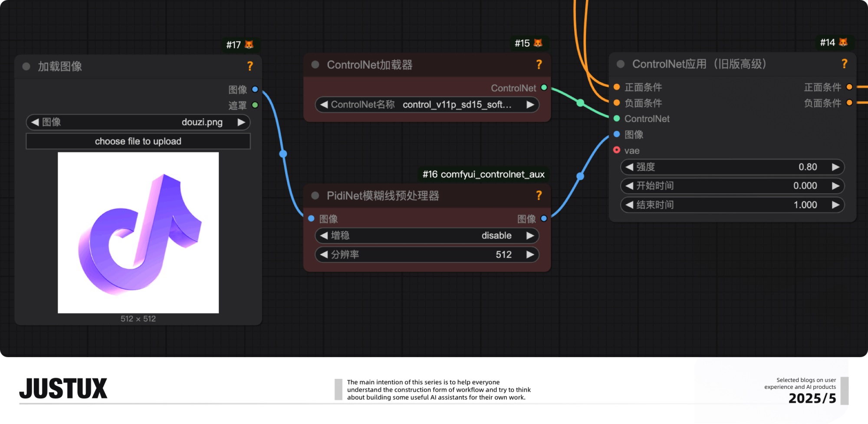Open next option for ControlNet名称
The height and width of the screenshot is (424, 868).
[x=530, y=104]
